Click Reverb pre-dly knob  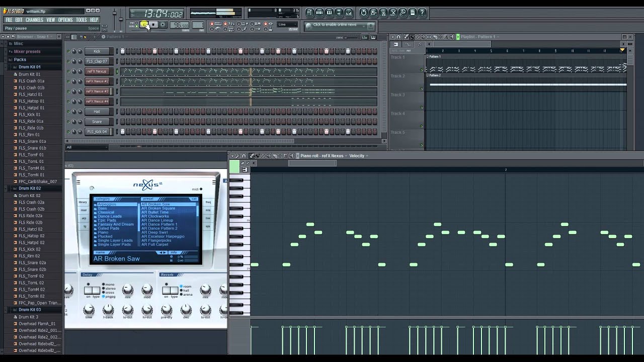click(x=167, y=309)
